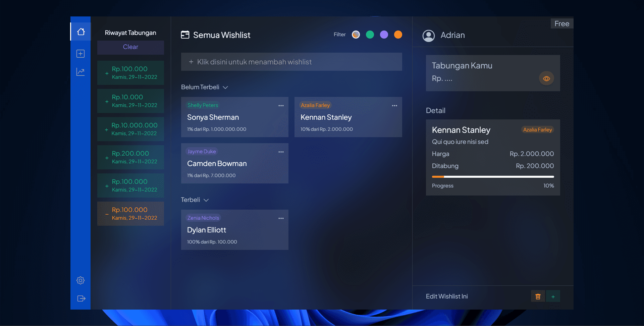This screenshot has height=326, width=644.
Task: Open the three-dot menu on the Sonya Sherman card
Action: tap(281, 106)
